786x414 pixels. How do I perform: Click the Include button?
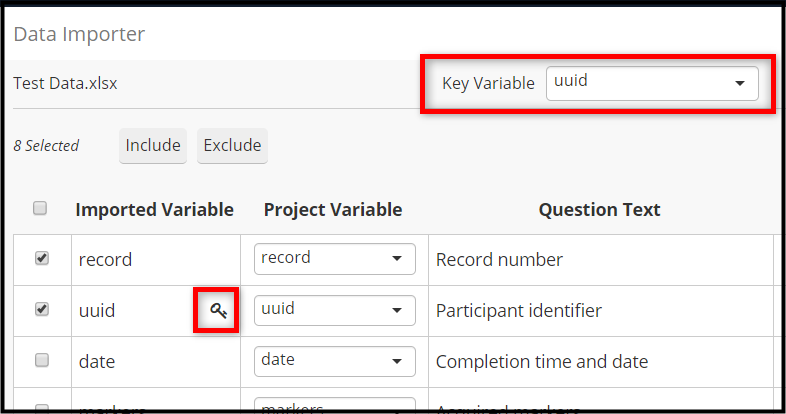click(153, 145)
